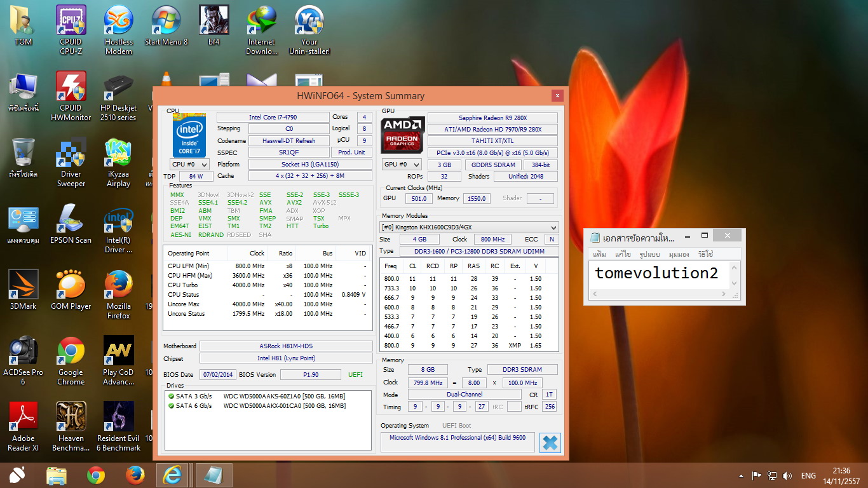Open the Help menu in Notepad
868x488 pixels.
coord(705,254)
